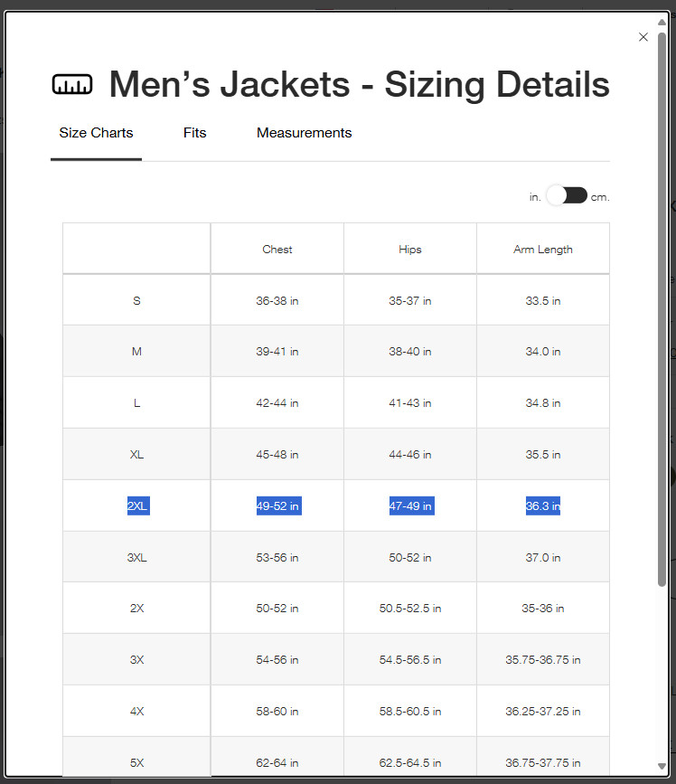Click the scrollbar down arrow

(x=663, y=766)
